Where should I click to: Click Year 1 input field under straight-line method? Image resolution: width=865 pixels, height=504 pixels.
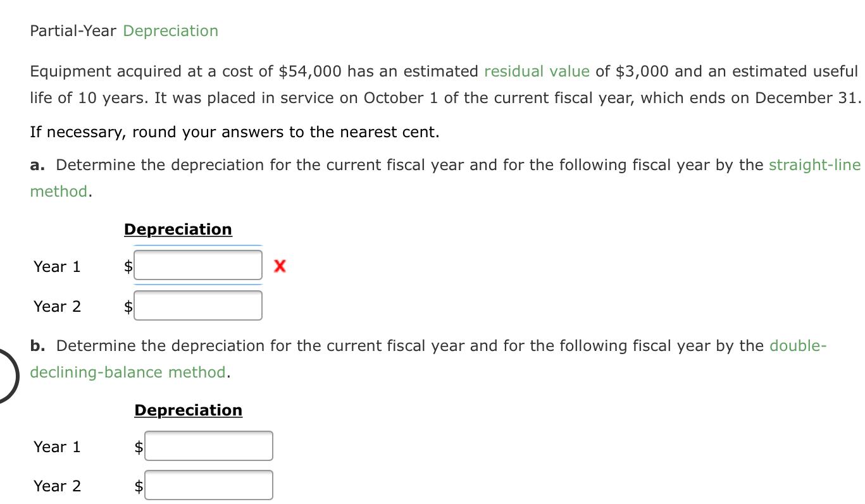(x=197, y=265)
